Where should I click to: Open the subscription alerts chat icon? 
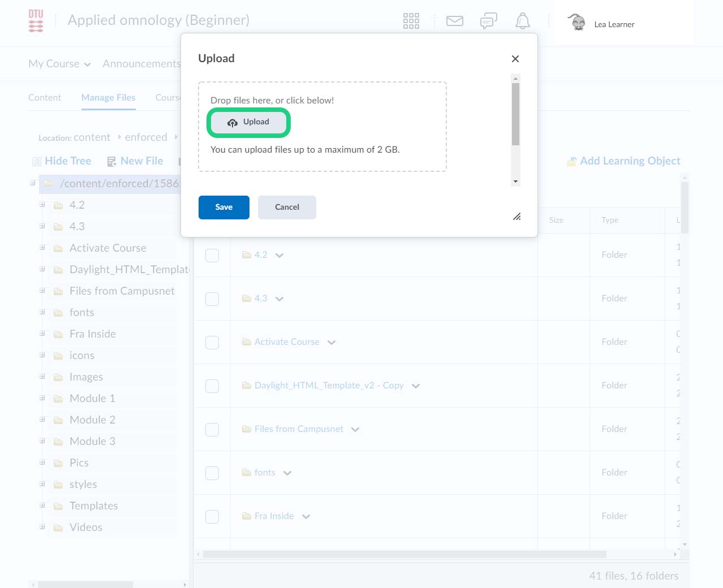click(x=488, y=21)
